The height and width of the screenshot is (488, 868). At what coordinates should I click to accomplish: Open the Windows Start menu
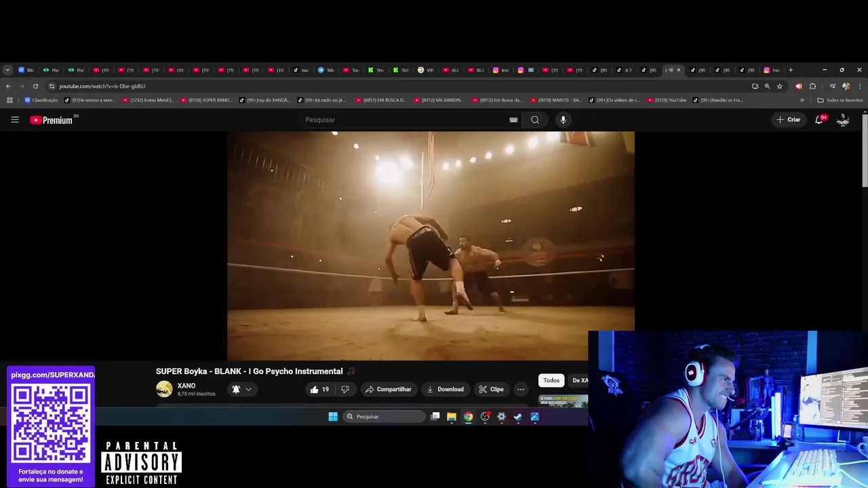(x=333, y=417)
